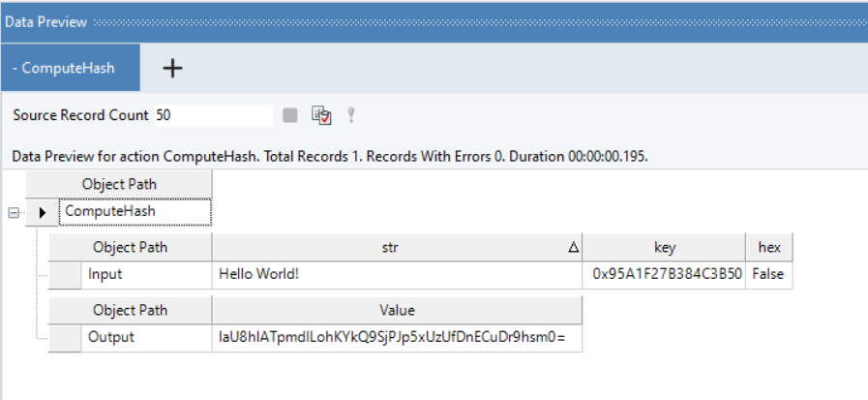Click the exclamation mark errors icon

click(x=350, y=115)
